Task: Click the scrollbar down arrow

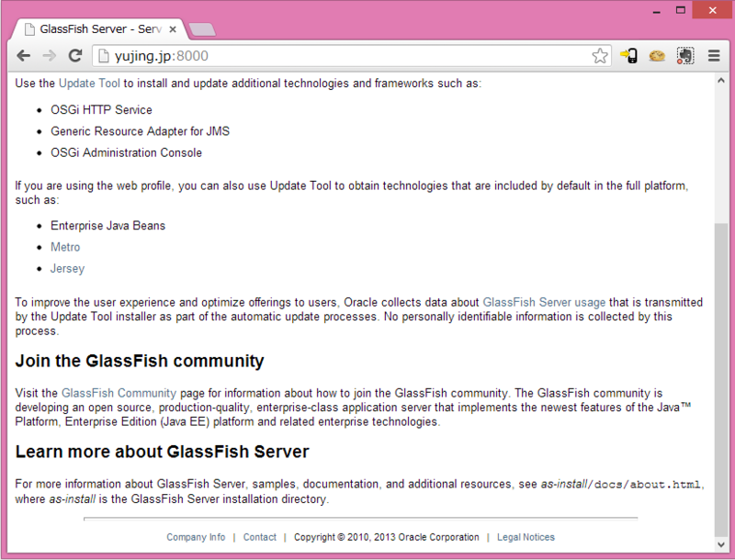Action: [x=721, y=544]
